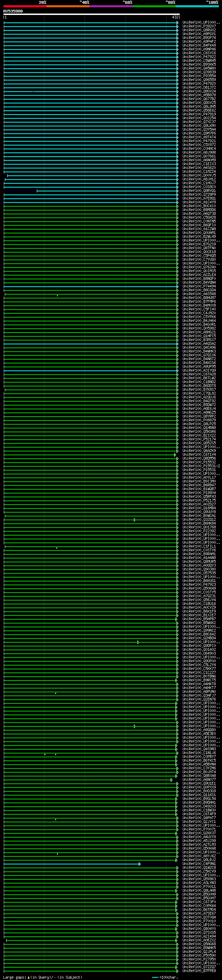The width and height of the screenshot is (222, 980).
Task: Select the UniRef100_Q8GV24 label
Action: (x=199, y=91)
